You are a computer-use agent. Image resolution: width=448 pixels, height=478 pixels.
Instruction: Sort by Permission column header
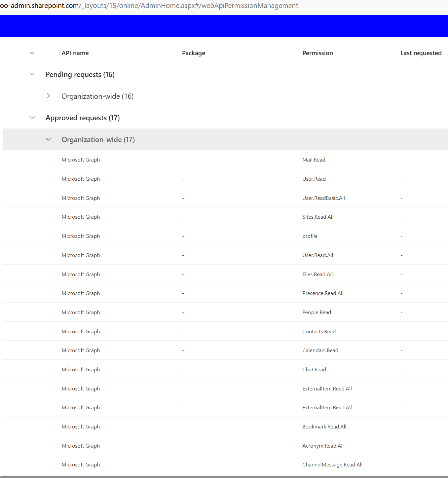(x=317, y=53)
